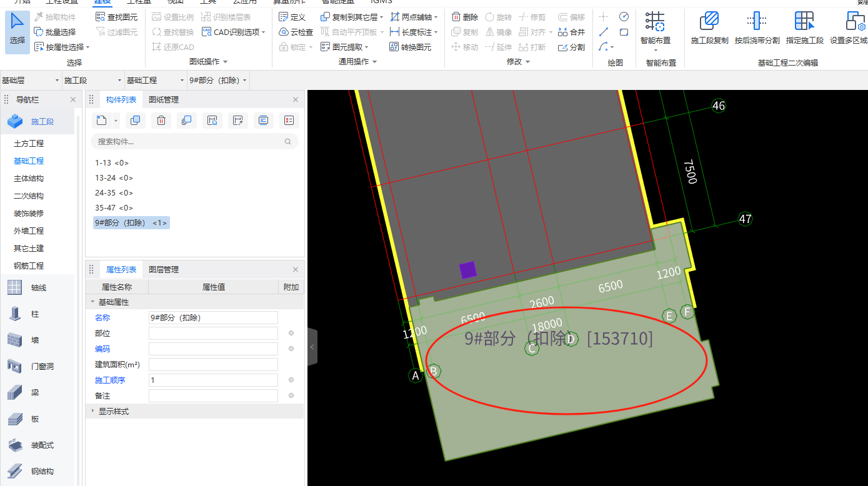Open the 施工段 category dropdown

point(93,81)
